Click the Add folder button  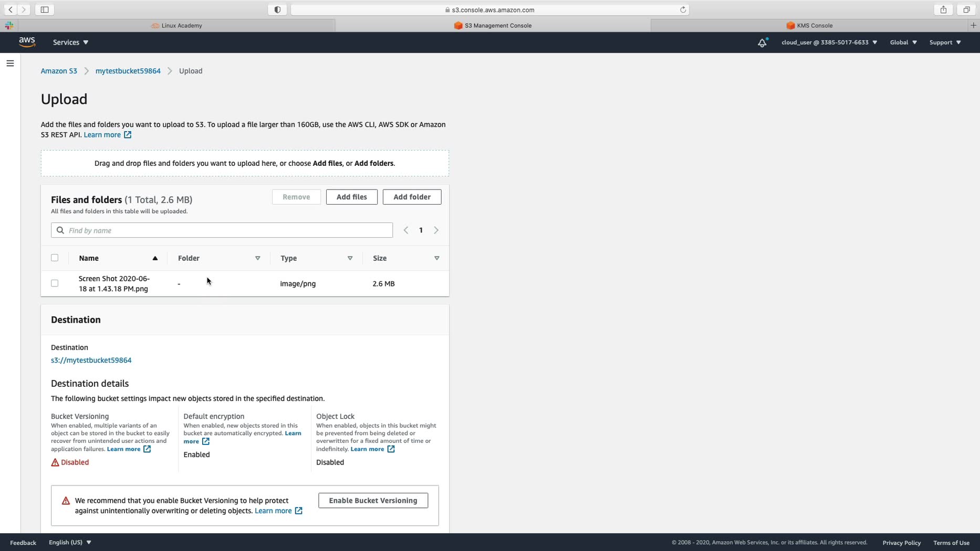[x=412, y=197]
